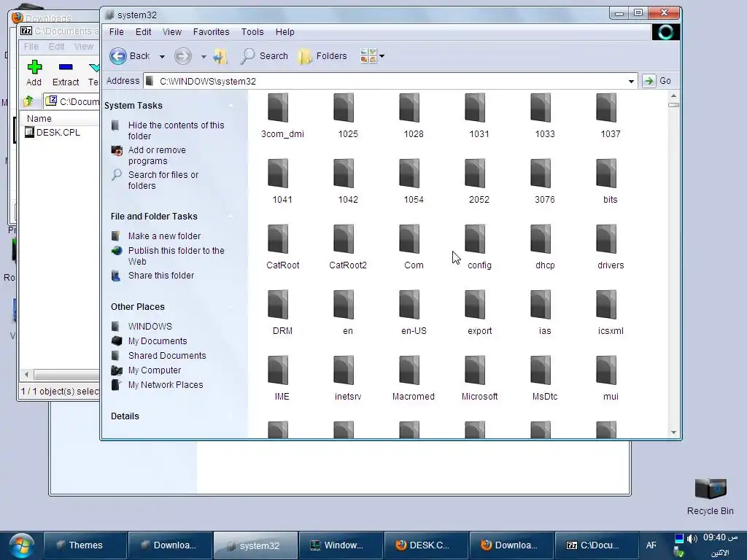Select the DRM folder icon

278,305
